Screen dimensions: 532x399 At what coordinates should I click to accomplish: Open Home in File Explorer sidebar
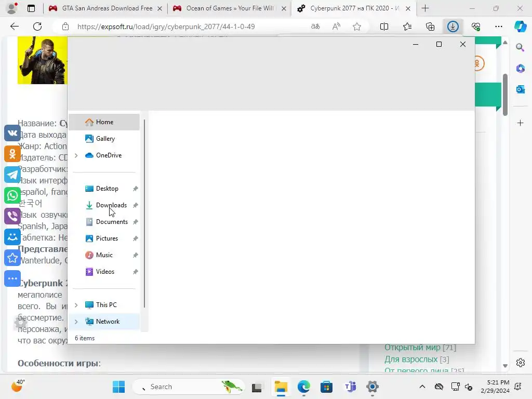pyautogui.click(x=104, y=122)
